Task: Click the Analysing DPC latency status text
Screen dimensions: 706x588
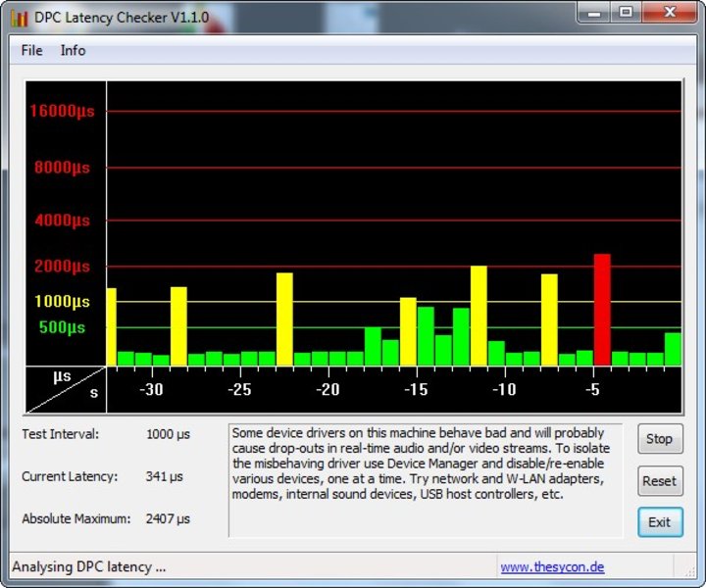Action: click(89, 566)
